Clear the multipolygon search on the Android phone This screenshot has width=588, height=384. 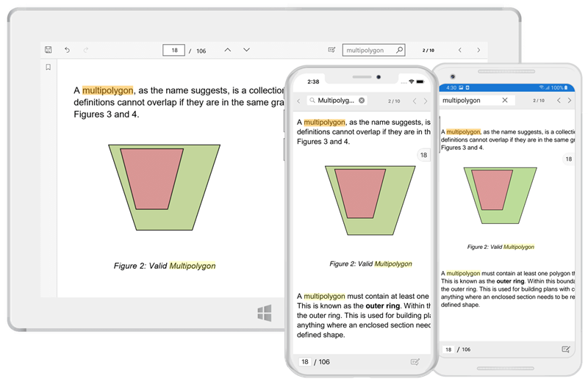[505, 100]
